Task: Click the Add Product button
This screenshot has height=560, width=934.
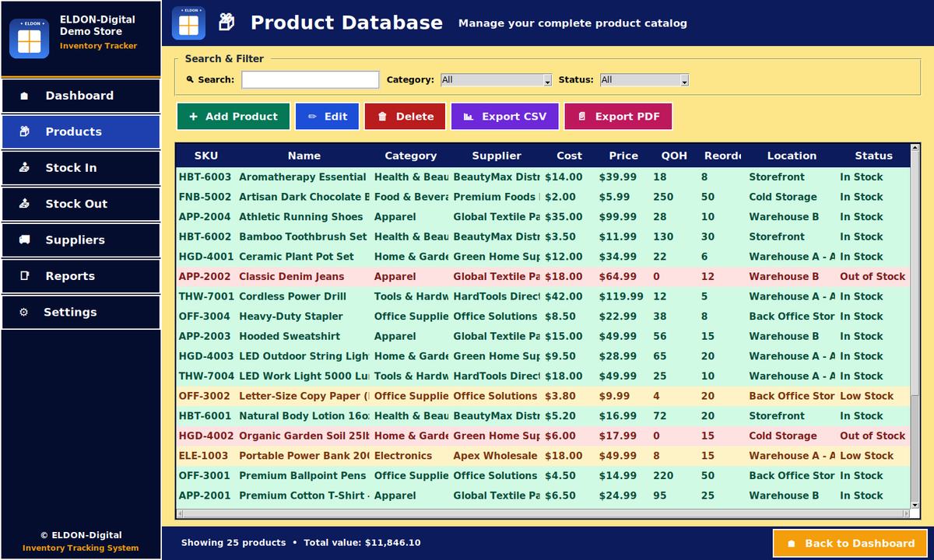Action: pos(233,117)
